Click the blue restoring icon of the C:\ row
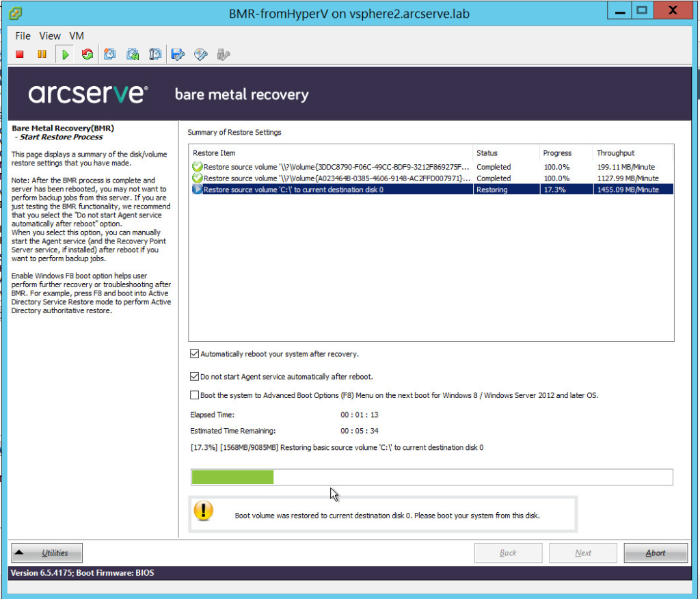The image size is (700, 599). pyautogui.click(x=198, y=189)
